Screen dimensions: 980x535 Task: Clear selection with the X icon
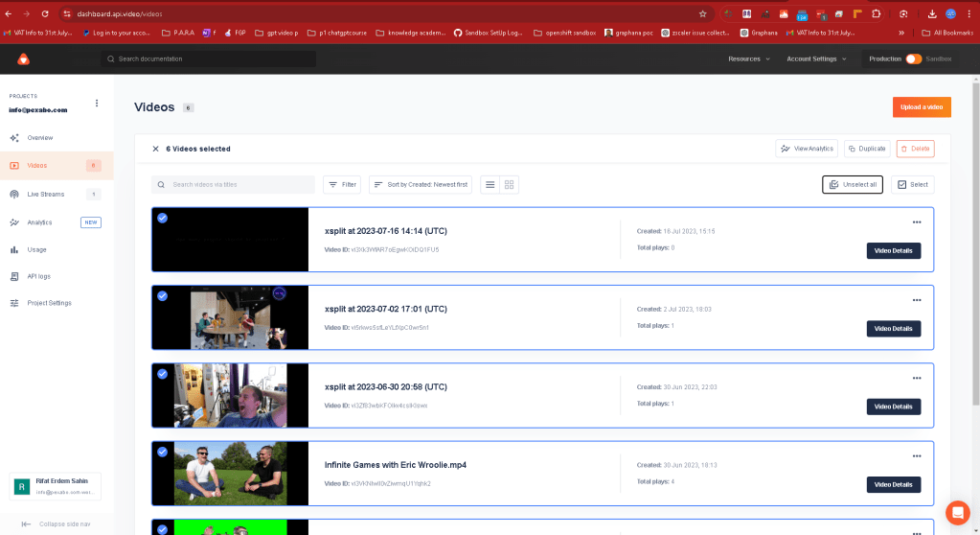155,149
